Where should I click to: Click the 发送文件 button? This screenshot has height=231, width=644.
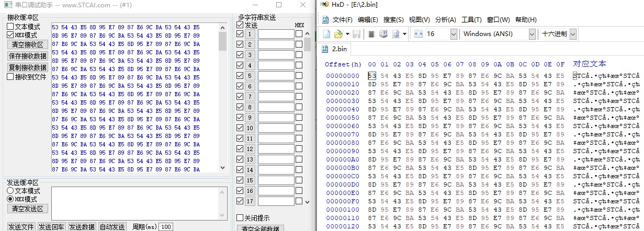[x=21, y=227]
